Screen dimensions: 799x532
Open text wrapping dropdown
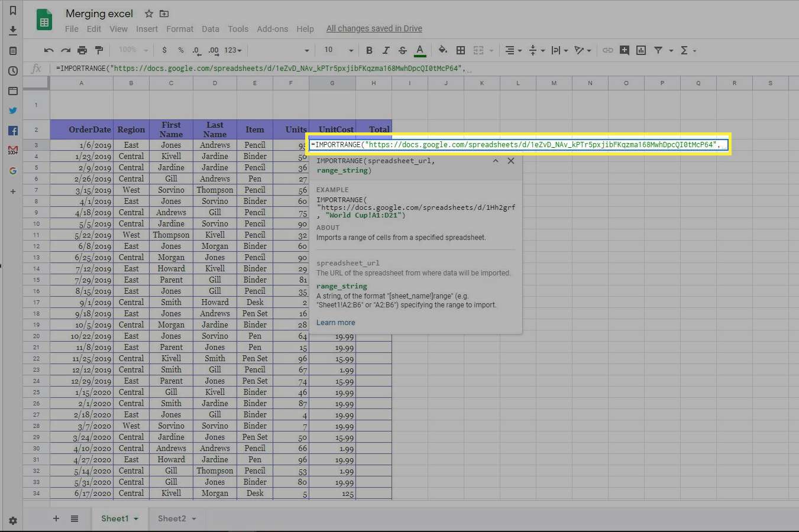click(x=559, y=50)
